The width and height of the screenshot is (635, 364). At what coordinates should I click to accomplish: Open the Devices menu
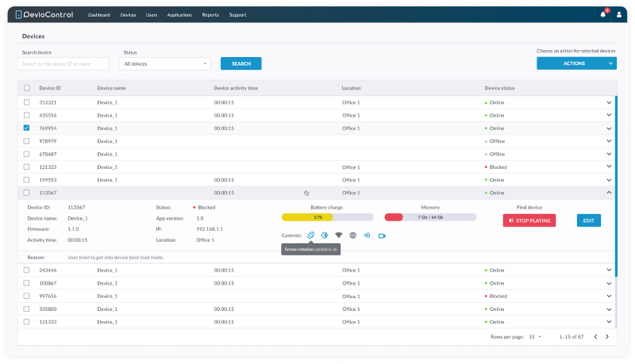tap(128, 15)
